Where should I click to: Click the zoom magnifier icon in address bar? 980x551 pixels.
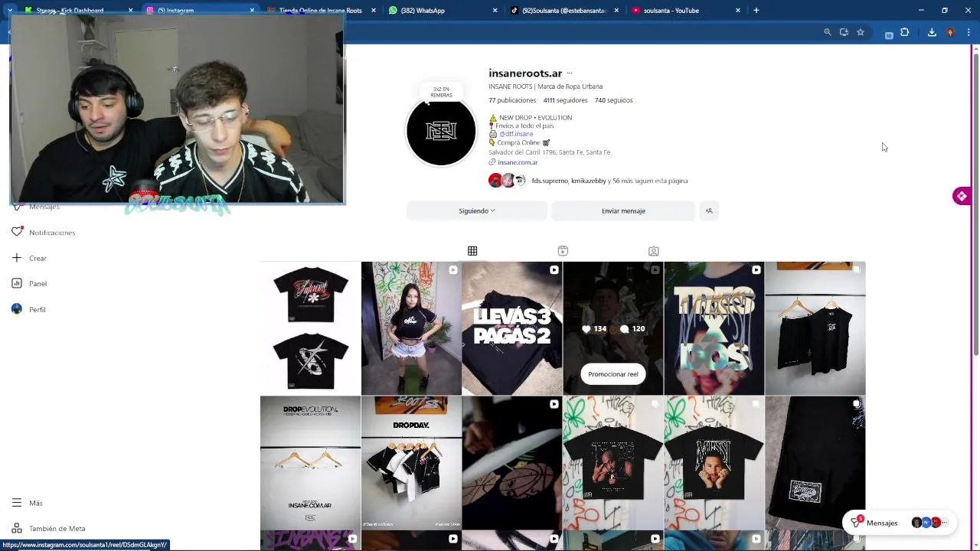[x=828, y=32]
